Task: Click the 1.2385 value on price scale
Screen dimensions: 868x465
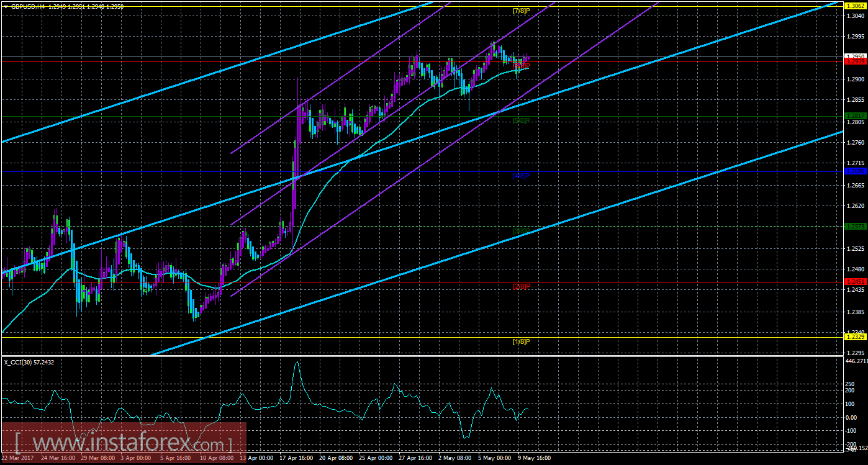Action: pyautogui.click(x=855, y=312)
